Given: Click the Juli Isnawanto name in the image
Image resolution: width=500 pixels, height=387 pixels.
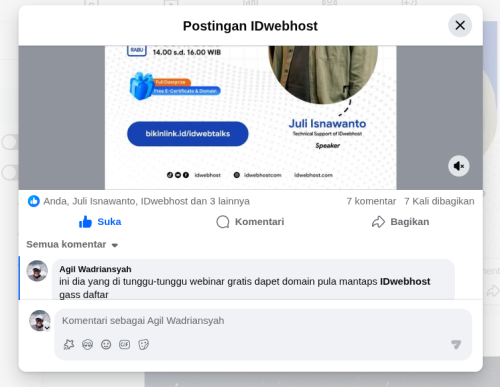Looking at the screenshot, I should (327, 124).
